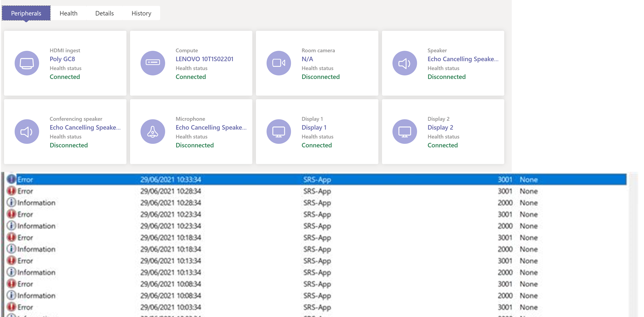
Task: Click the Speaker card's speaker icon
Action: pyautogui.click(x=405, y=63)
